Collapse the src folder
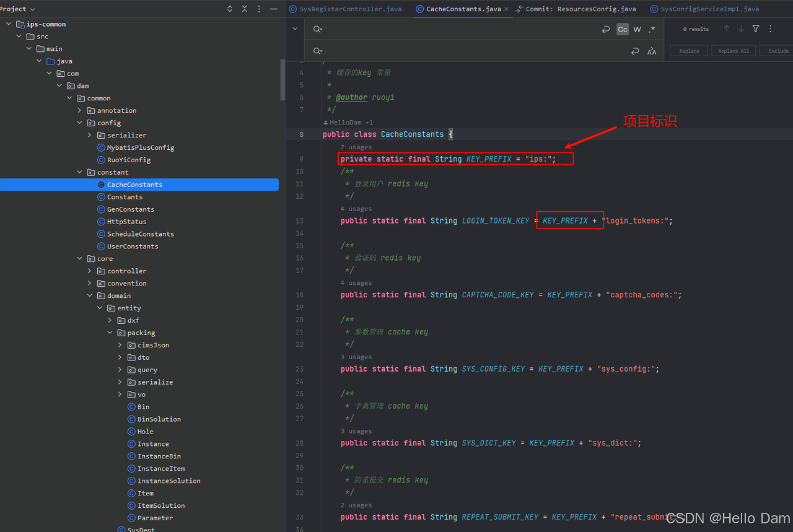793x532 pixels. click(x=19, y=37)
